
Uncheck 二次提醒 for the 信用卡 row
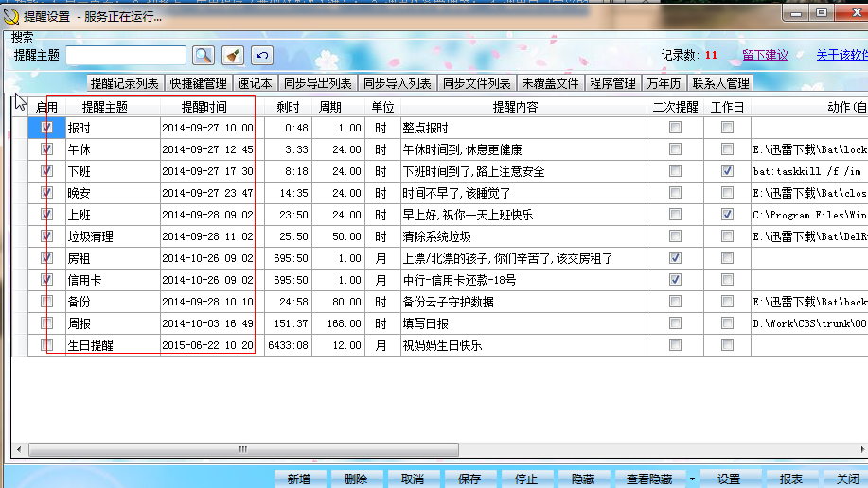(x=675, y=279)
